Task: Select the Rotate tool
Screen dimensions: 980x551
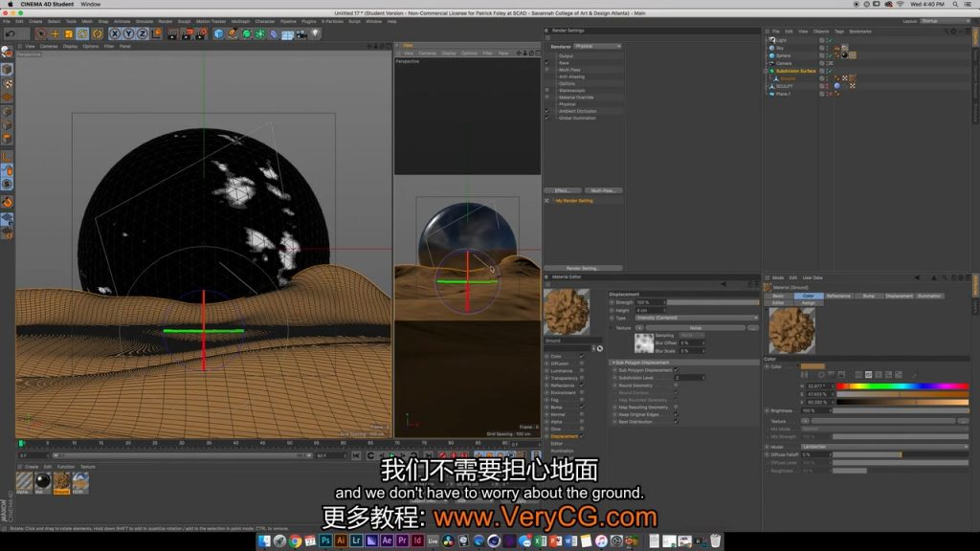Action: point(82,33)
